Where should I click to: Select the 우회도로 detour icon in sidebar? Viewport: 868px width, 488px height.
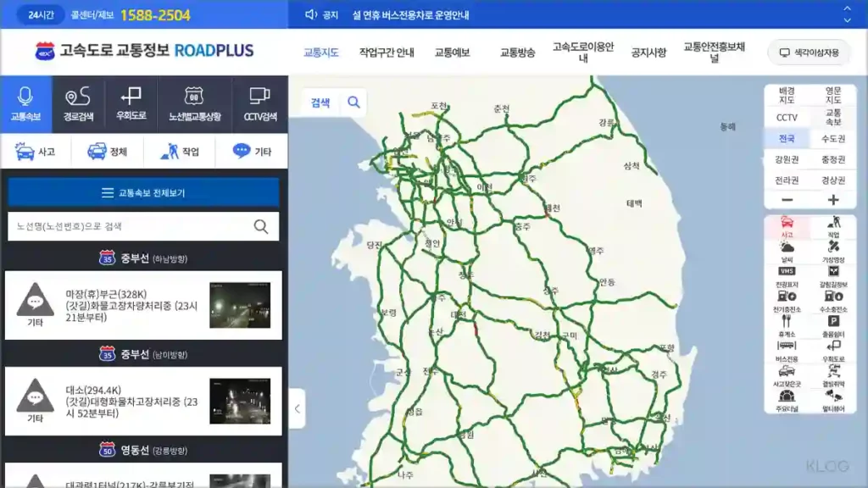[x=131, y=104]
